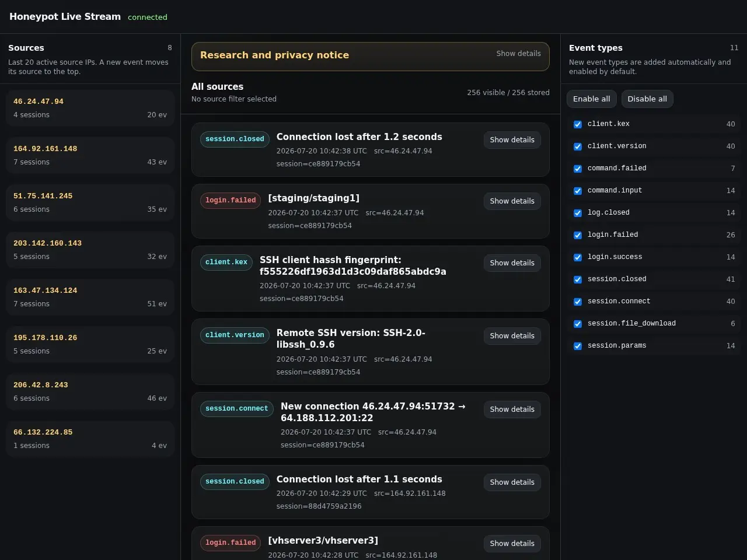Toggle the session.closed event type checkbox
Image resolution: width=747 pixels, height=560 pixels.
578,279
